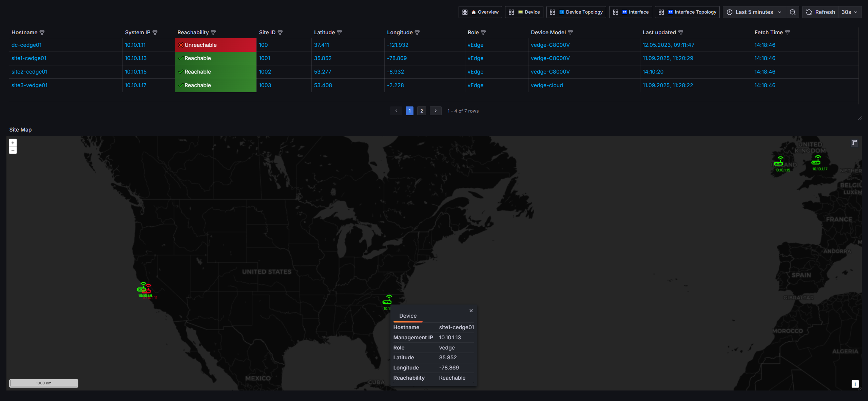The width and height of the screenshot is (868, 401).
Task: Select the router marker labeled 10.10.1.15
Action: pos(778,161)
